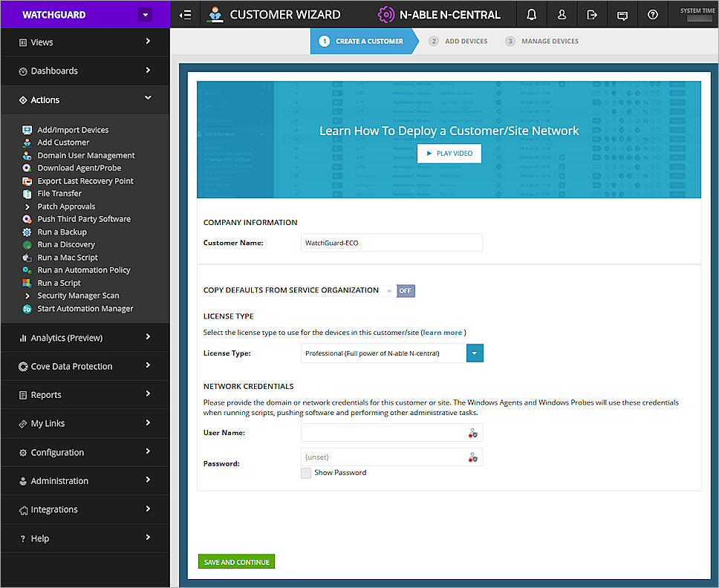The height and width of the screenshot is (588, 719).
Task: Start Run a Discovery action
Action: click(x=67, y=244)
